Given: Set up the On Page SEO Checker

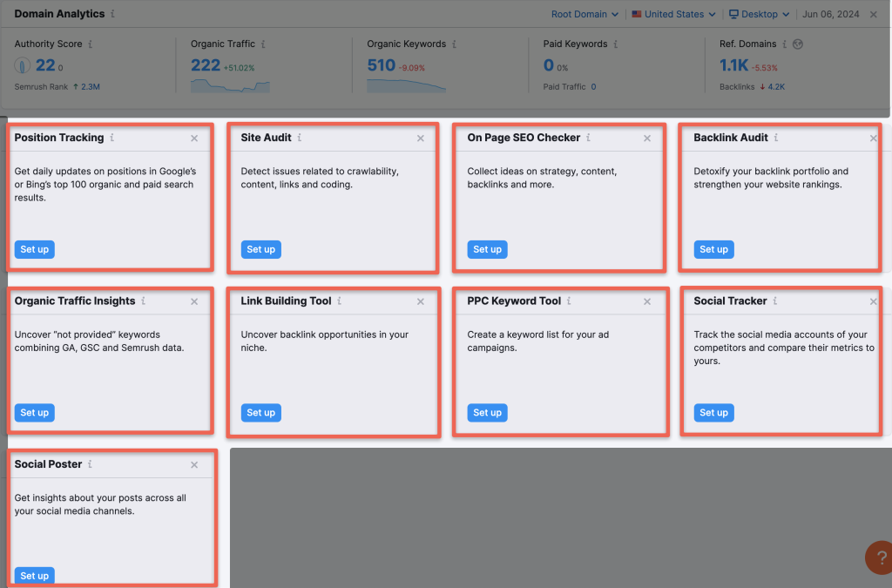Looking at the screenshot, I should 487,249.
